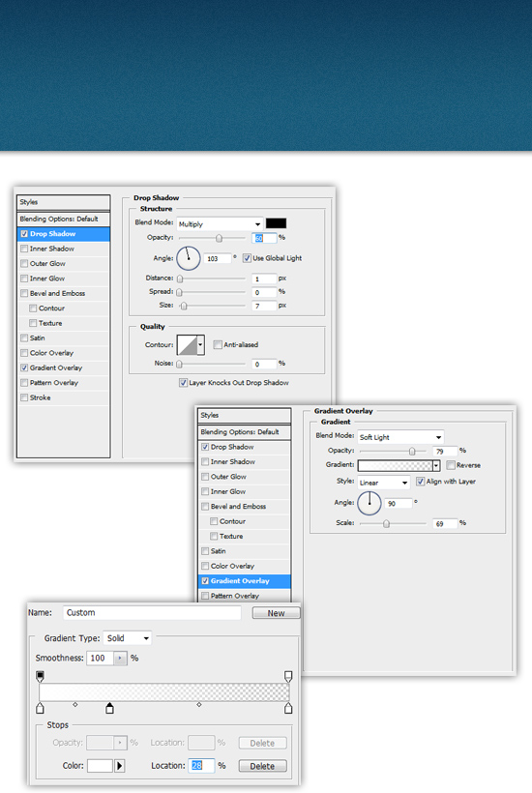Select the left black opacity stop
The image size is (532, 793).
point(40,676)
